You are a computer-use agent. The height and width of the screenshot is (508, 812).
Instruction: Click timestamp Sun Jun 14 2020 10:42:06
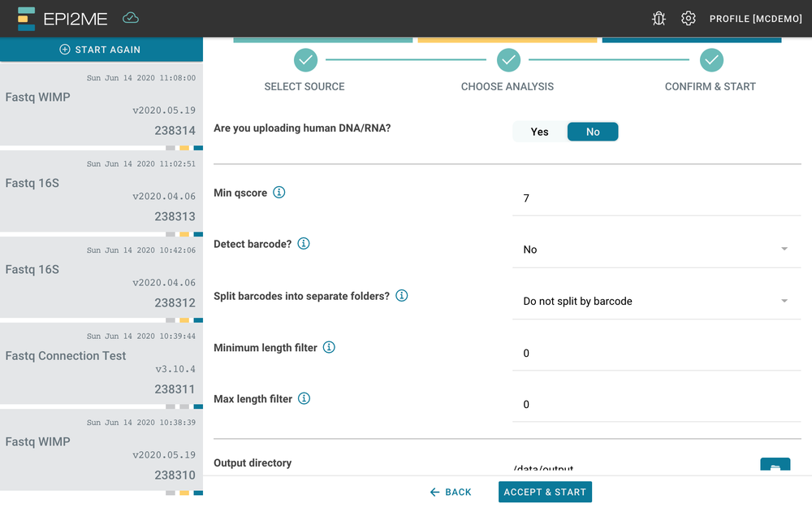(140, 250)
